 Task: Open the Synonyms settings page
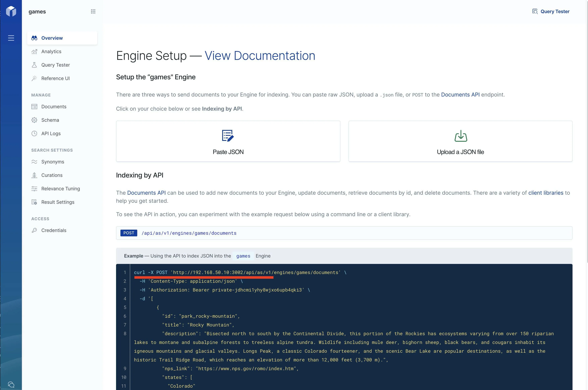click(52, 162)
